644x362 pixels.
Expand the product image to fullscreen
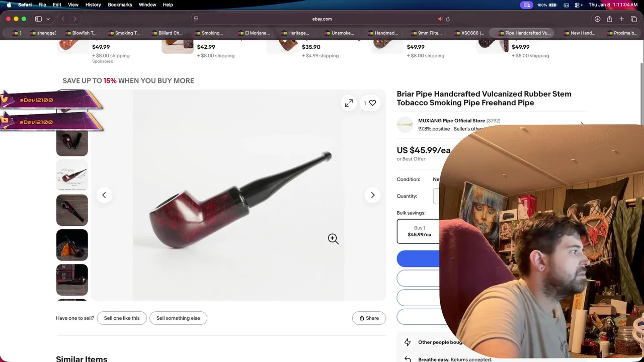pos(349,103)
